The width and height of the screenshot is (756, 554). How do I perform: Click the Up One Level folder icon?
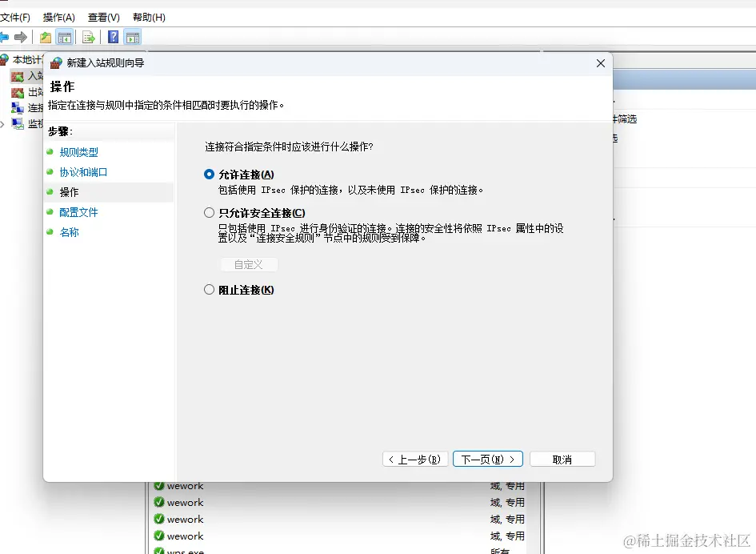pos(46,37)
